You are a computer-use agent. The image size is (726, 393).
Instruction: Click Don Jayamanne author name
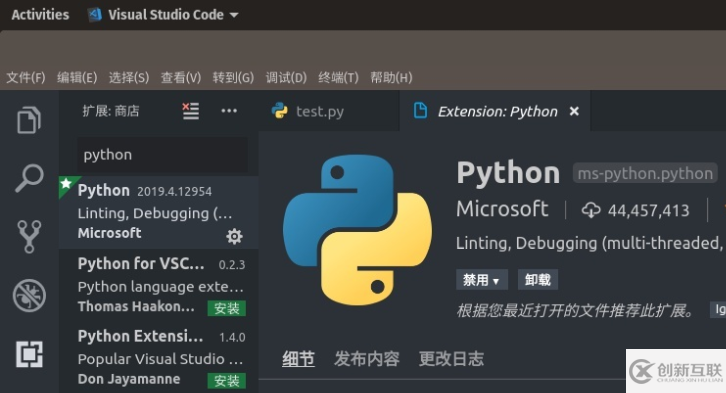(129, 379)
